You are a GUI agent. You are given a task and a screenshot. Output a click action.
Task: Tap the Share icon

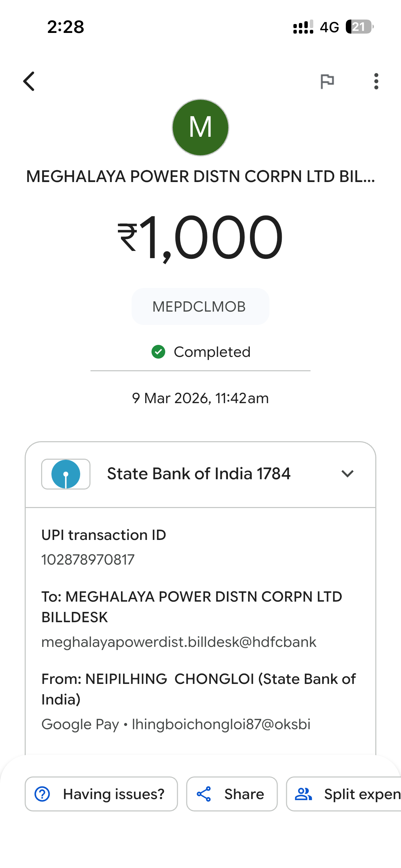204,794
